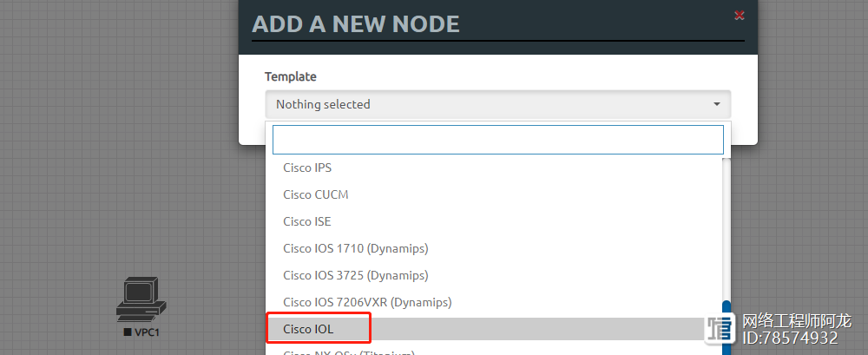Select the VPC1 computer node icon
The image size is (868, 355).
click(x=141, y=300)
